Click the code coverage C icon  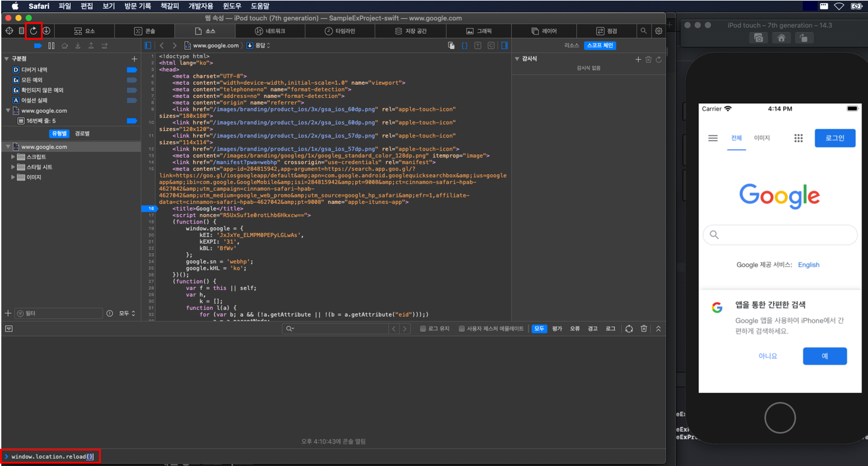point(491,46)
